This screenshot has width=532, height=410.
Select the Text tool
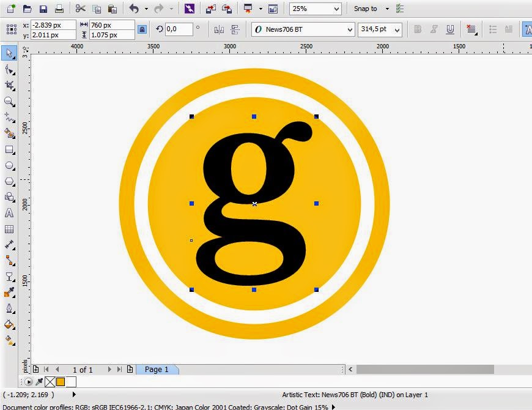9,213
